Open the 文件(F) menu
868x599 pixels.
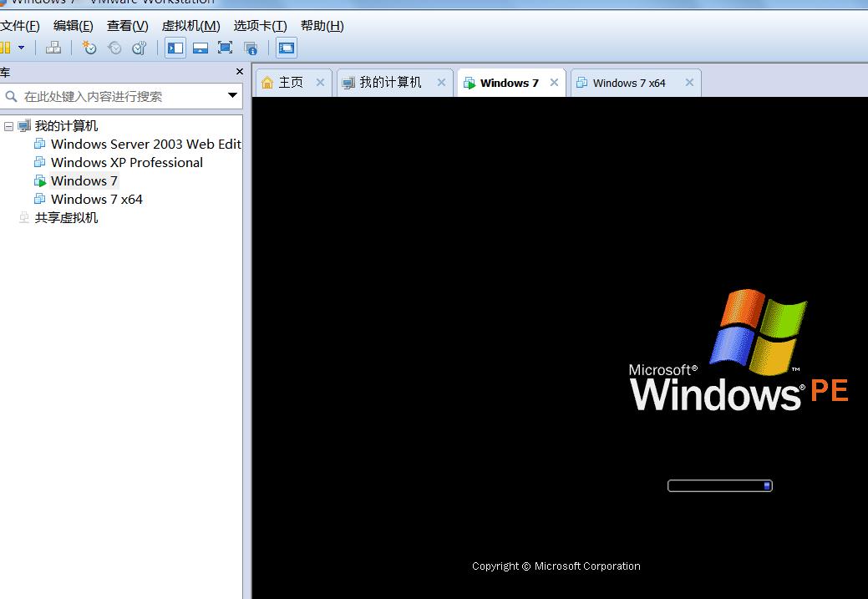tap(20, 25)
